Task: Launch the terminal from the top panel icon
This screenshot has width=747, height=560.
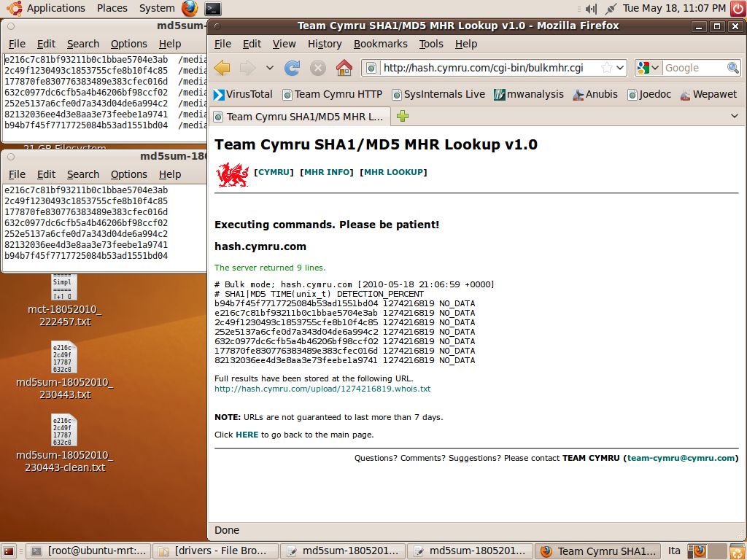Action: (x=212, y=9)
